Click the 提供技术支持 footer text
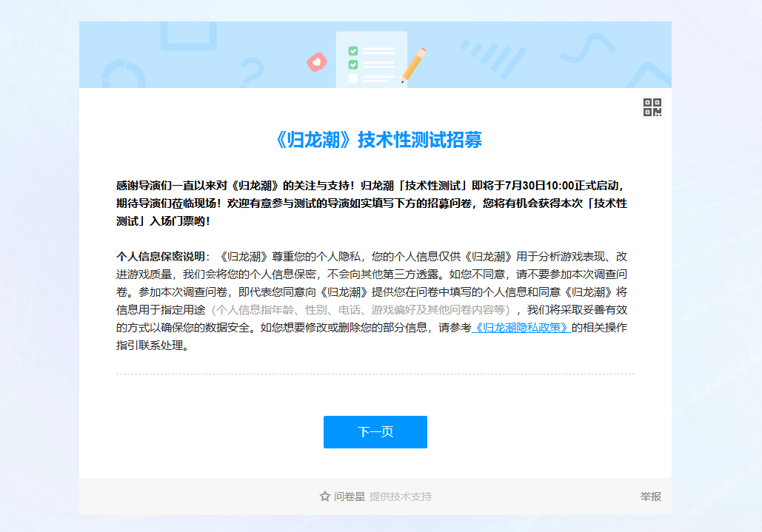 [x=401, y=496]
